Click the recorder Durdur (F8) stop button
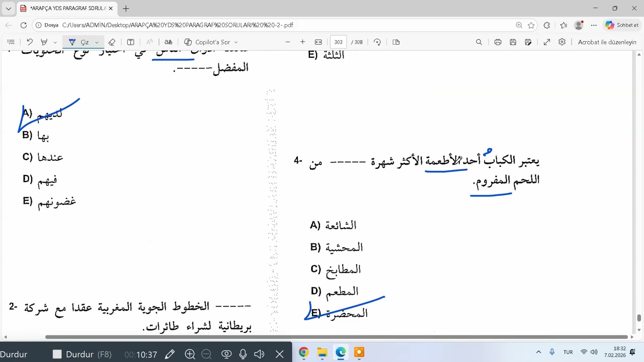 (82, 354)
